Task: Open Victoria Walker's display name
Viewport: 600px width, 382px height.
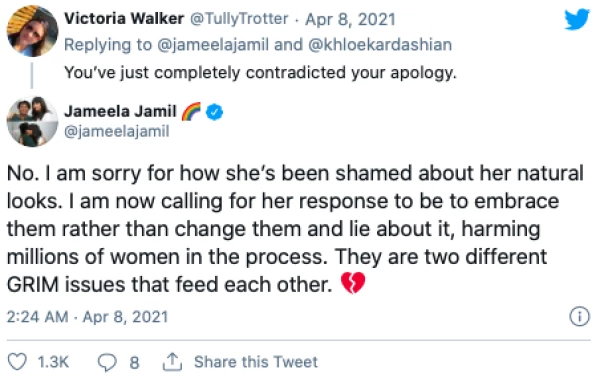Action: click(124, 19)
